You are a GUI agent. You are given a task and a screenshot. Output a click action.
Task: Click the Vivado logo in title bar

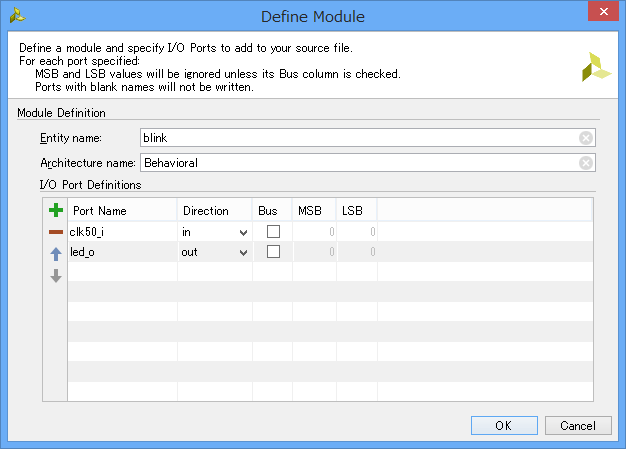(x=16, y=16)
